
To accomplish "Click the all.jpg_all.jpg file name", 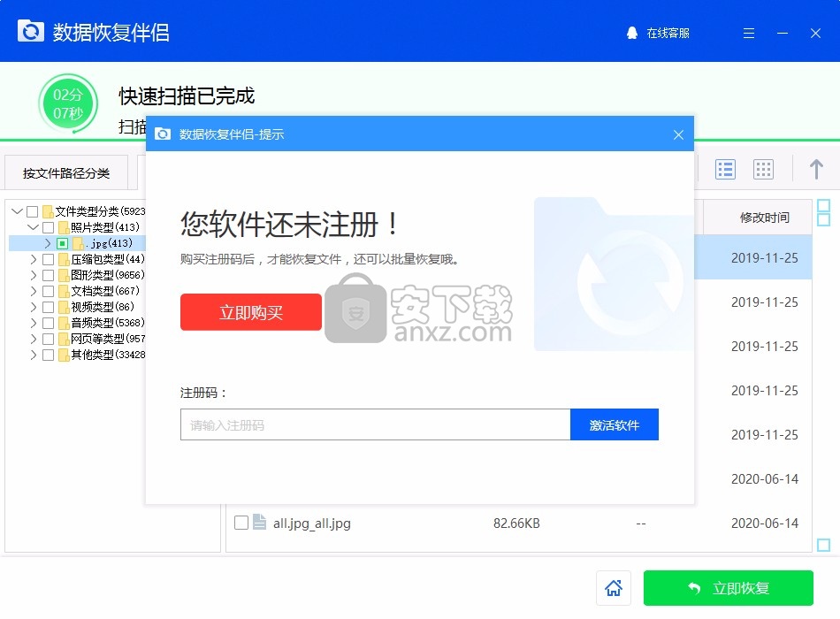I will [312, 523].
